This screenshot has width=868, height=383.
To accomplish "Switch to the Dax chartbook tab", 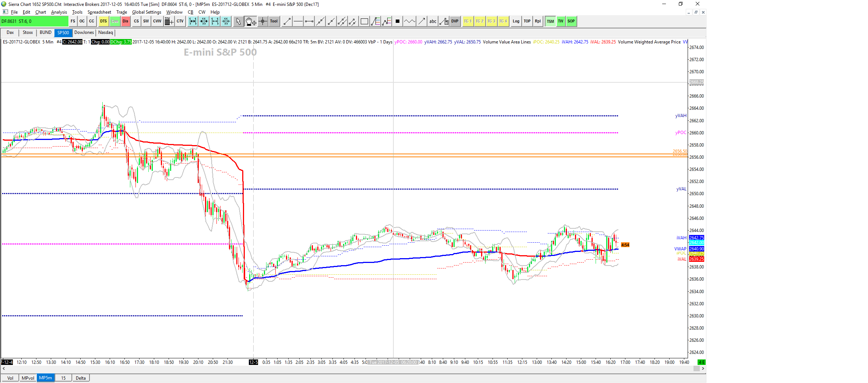I will [10, 33].
